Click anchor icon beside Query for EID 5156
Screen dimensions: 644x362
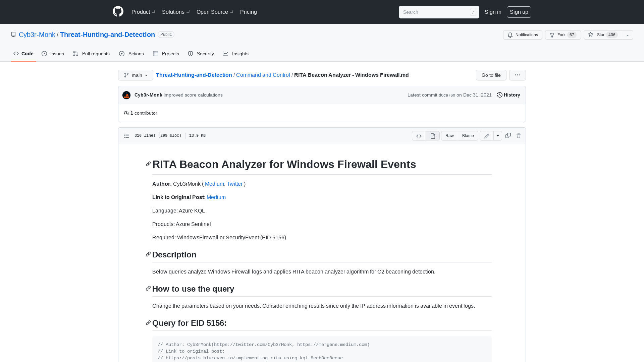(148, 323)
